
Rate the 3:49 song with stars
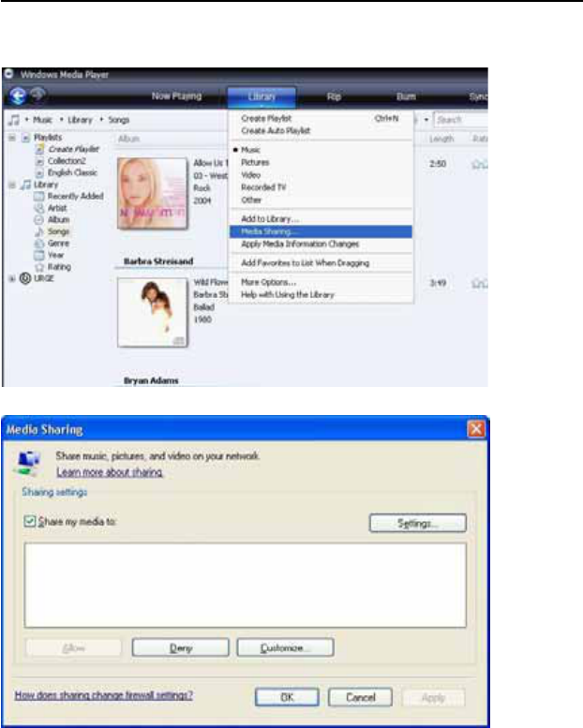479,283
